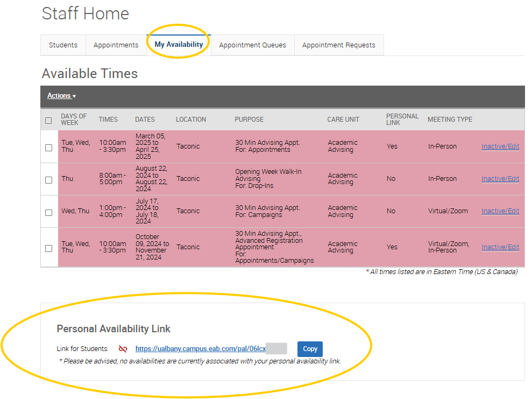532x399 pixels.
Task: Open the Appointment Requests tab
Action: (338, 45)
